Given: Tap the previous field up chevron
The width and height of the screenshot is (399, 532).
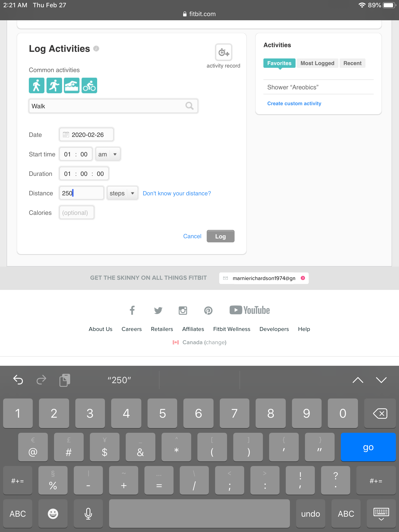Looking at the screenshot, I should click(x=358, y=380).
